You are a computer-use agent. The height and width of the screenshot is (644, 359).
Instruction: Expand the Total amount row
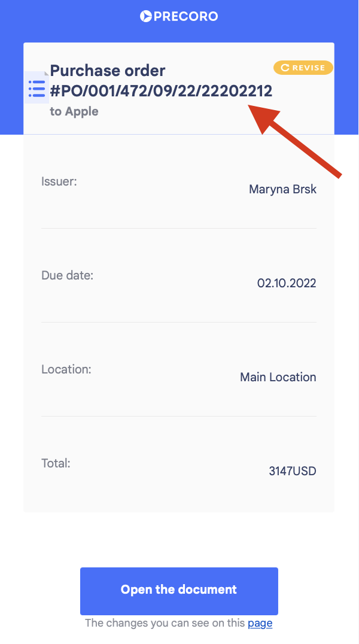click(179, 467)
